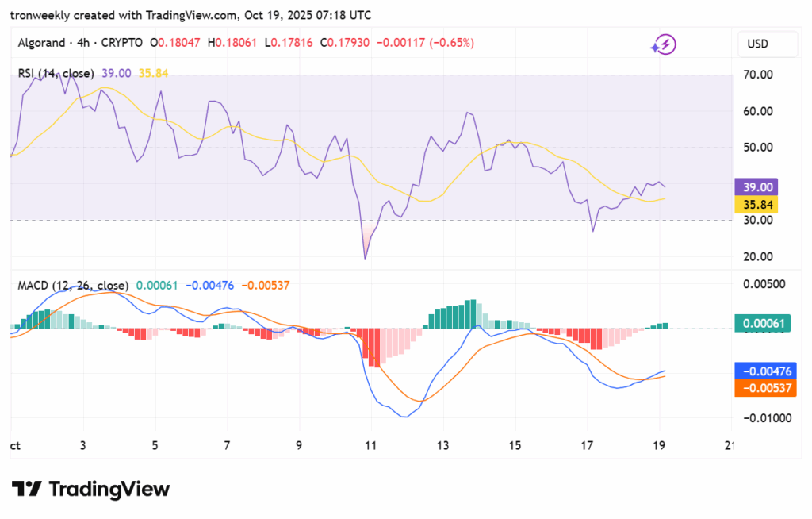The height and width of the screenshot is (519, 812).
Task: Click the yellow 35.84 RSI axis tag
Action: point(757,205)
